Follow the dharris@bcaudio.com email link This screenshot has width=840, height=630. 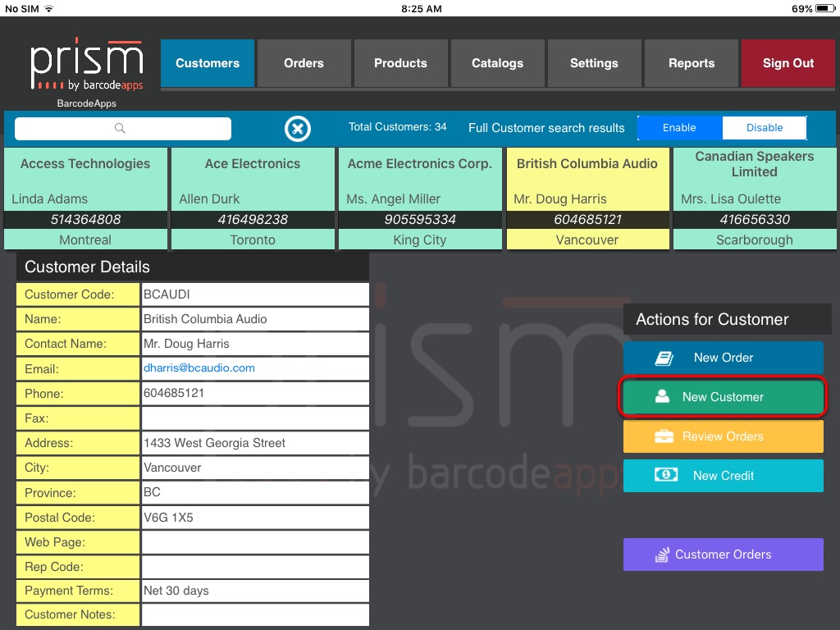point(199,368)
